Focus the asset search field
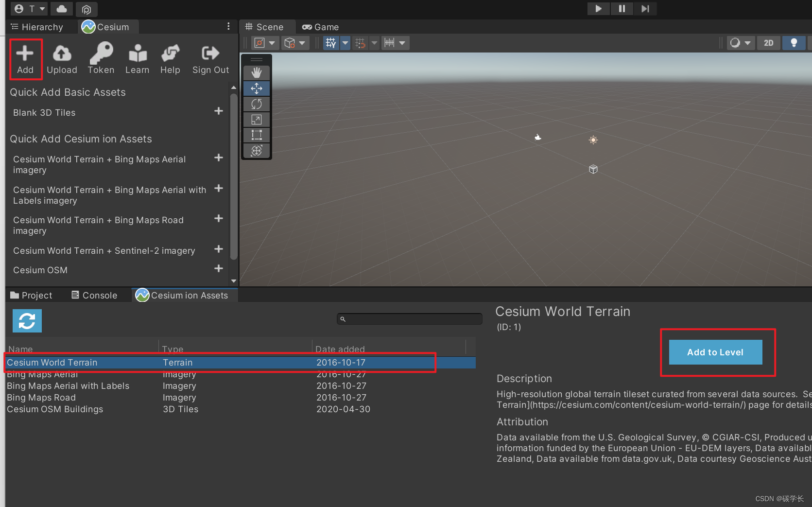Image resolution: width=812 pixels, height=507 pixels. click(409, 319)
